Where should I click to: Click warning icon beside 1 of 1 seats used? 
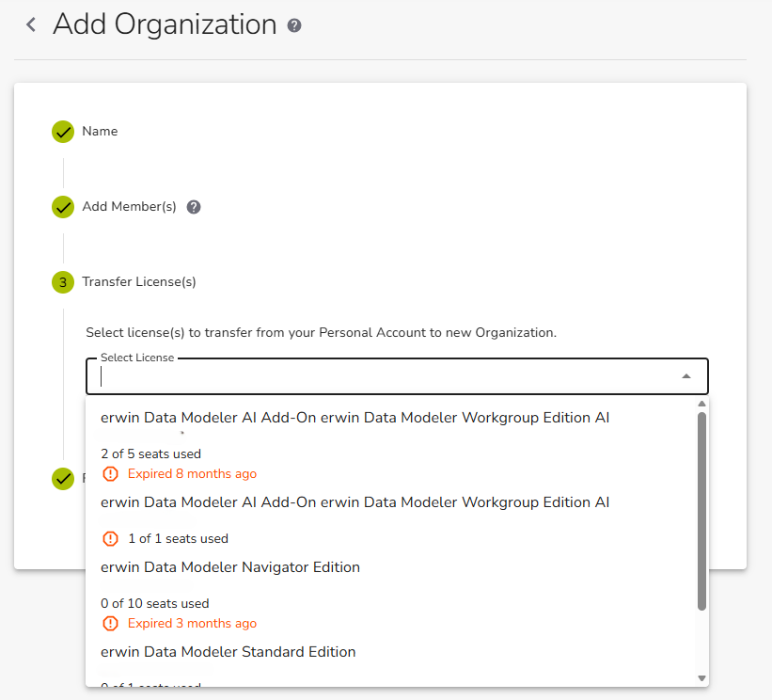pyautogui.click(x=110, y=538)
